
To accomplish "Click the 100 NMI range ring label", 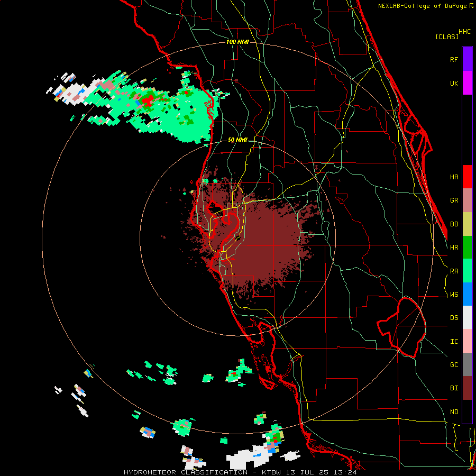I will 237,42.
